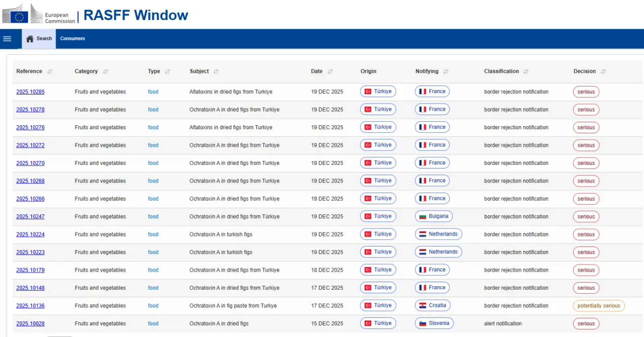Click the Slovenia notifying country badge
The width and height of the screenshot is (644, 337).
(x=434, y=323)
